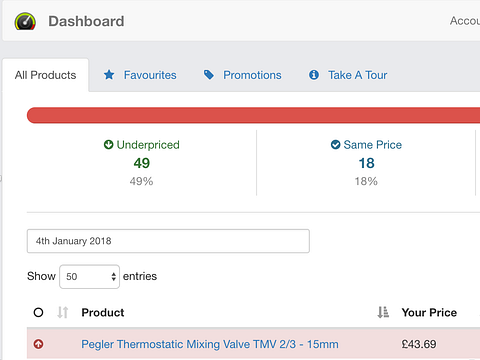Screen dimensions: 480x360
Task: Switch to the All Products tab
Action: tap(45, 75)
